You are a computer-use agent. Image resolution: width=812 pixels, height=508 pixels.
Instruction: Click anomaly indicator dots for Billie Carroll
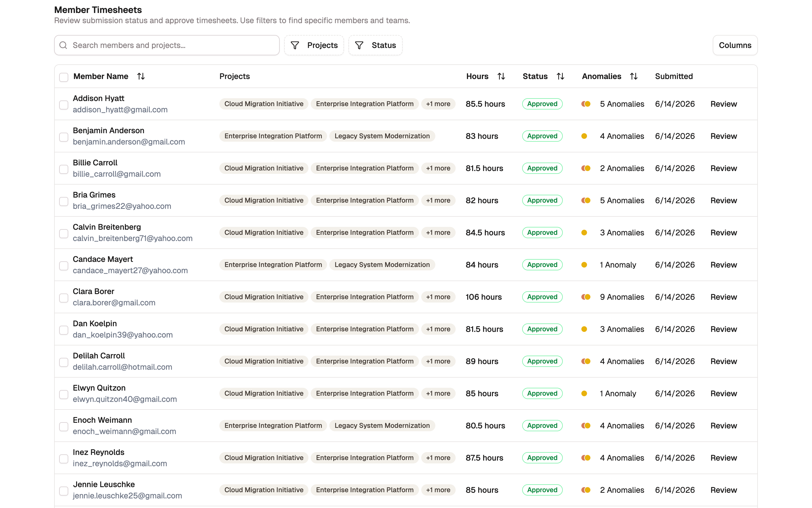tap(586, 168)
